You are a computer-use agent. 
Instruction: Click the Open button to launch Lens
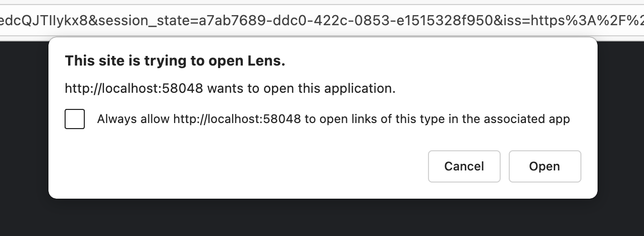(545, 166)
